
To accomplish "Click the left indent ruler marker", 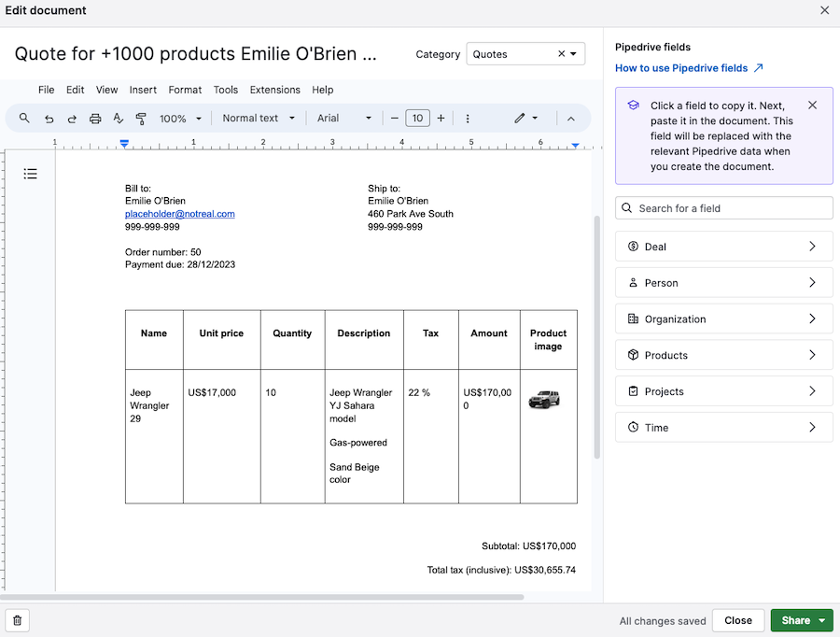I will [x=124, y=143].
